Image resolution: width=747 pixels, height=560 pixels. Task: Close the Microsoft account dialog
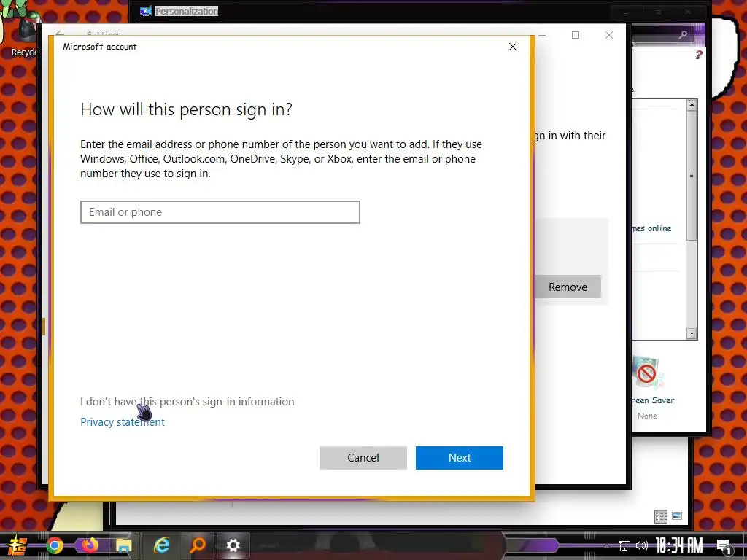(x=513, y=47)
